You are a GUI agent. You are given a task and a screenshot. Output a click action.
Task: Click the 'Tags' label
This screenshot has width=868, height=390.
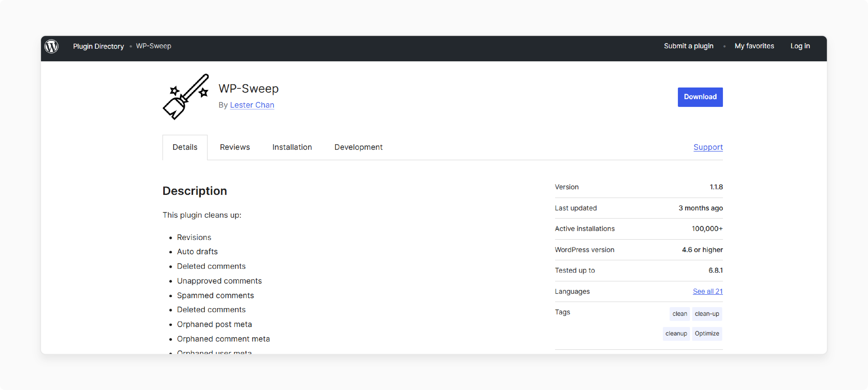click(562, 312)
